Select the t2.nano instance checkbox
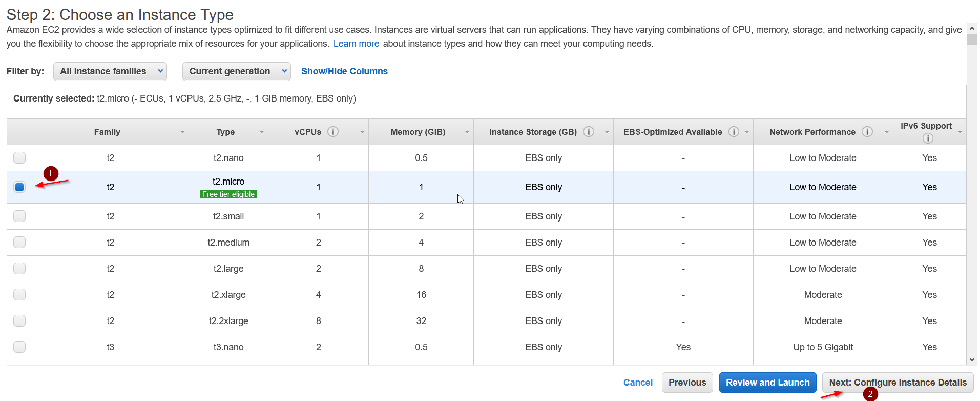The height and width of the screenshot is (401, 980). (x=19, y=157)
